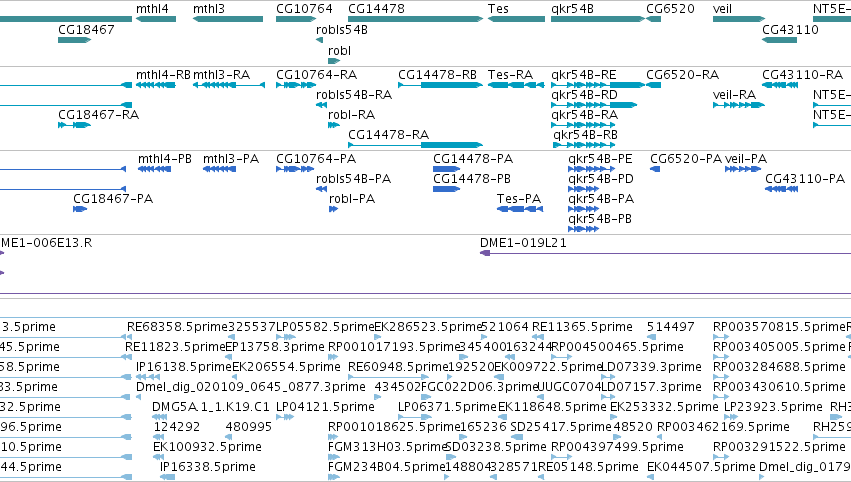Select the robl gene arrow glyph
Viewport: 851px width, 482px height.
[334, 61]
